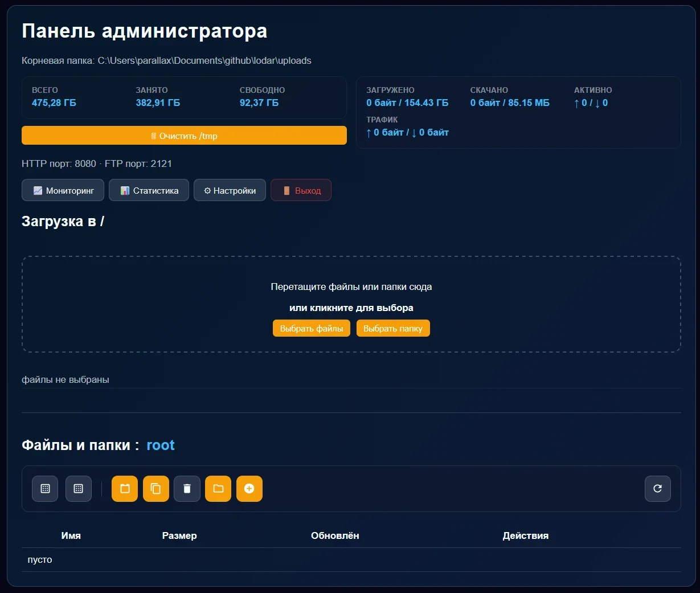Click the 'файлы не выбраны' status text
700x593 pixels.
[66, 379]
